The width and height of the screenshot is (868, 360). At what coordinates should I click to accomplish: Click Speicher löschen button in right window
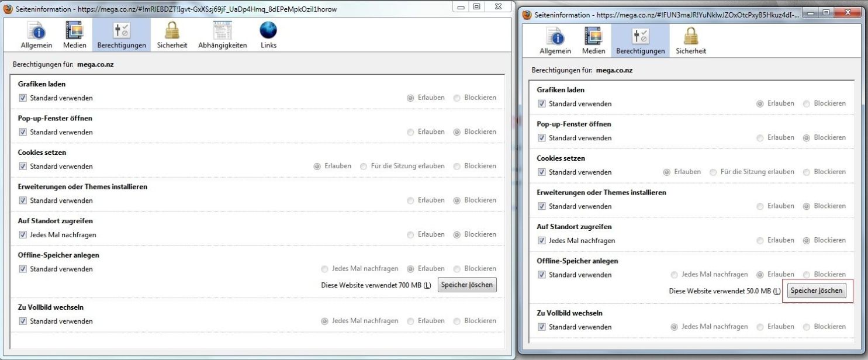pyautogui.click(x=817, y=291)
